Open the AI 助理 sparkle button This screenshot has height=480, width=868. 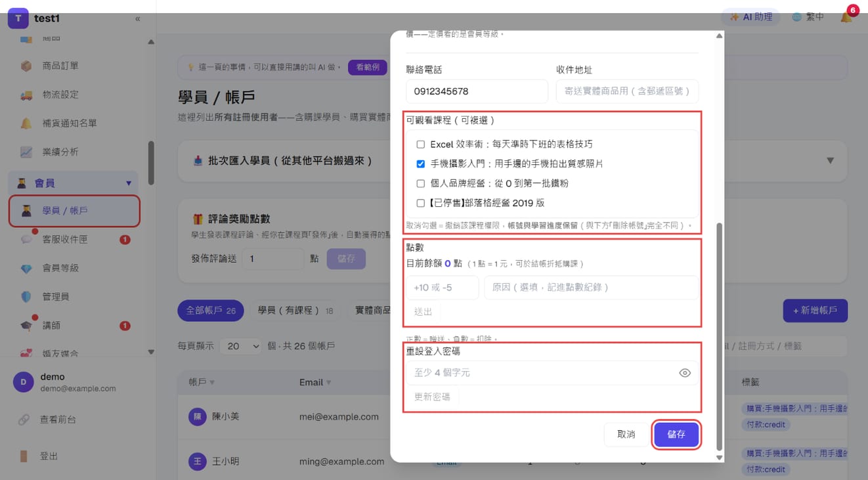pos(750,17)
